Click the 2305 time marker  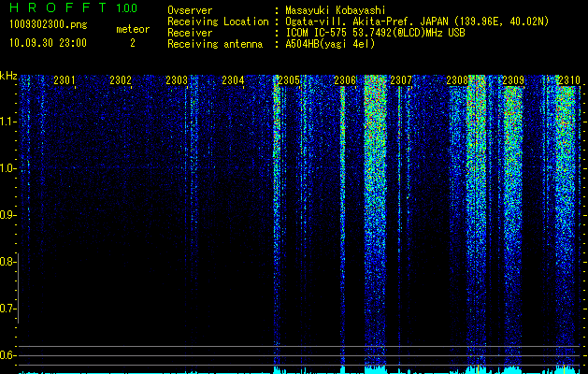point(289,79)
